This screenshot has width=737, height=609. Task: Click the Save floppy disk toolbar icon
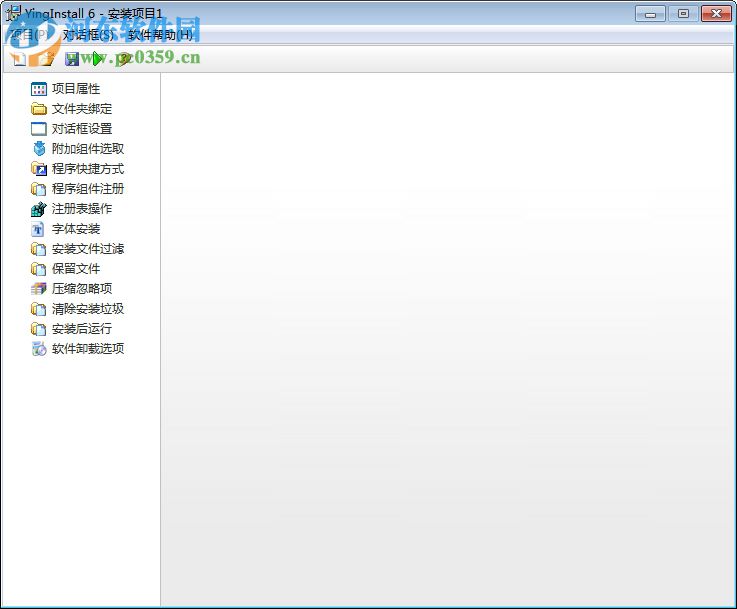(72, 59)
